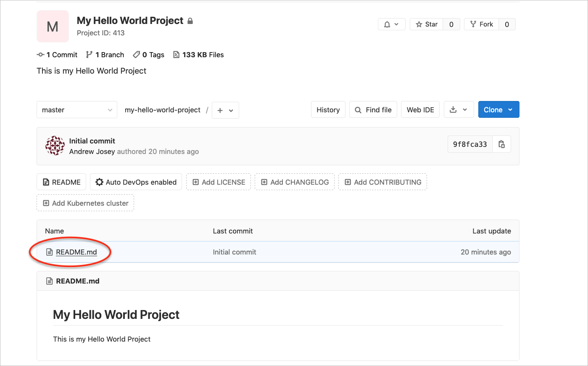Click the 20 minutes ago last update cell

[x=486, y=252]
